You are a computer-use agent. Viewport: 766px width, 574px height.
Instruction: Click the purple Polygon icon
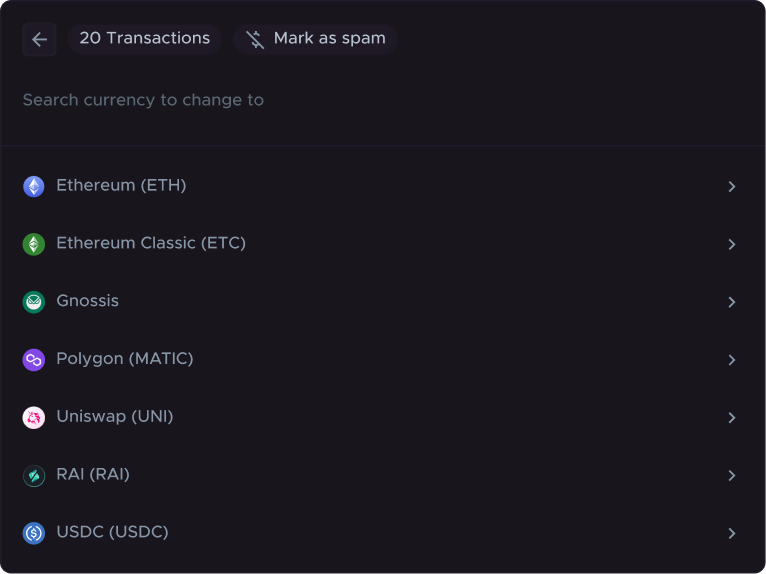34,360
